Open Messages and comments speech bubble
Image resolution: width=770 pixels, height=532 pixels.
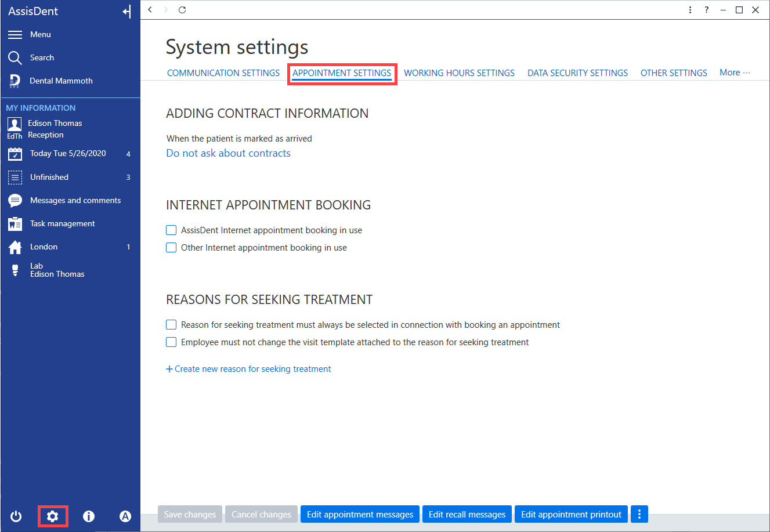[15, 201]
